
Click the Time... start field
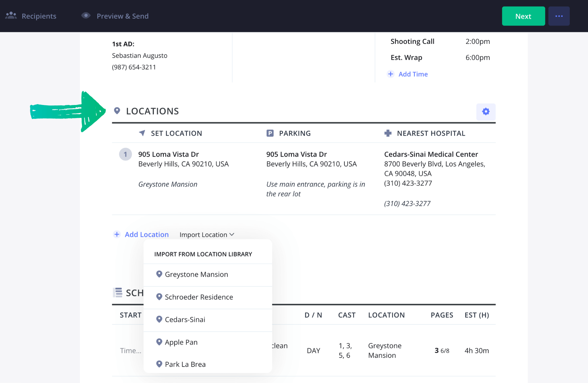coord(131,350)
